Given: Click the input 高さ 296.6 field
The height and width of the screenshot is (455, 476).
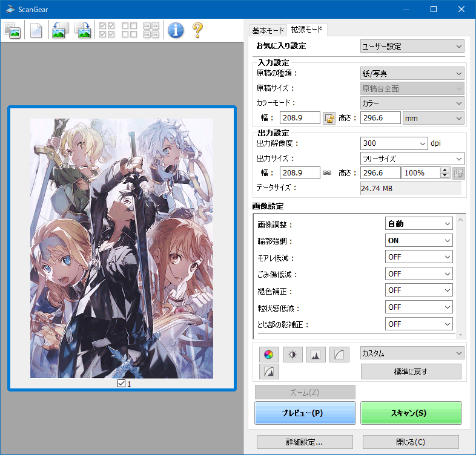Looking at the screenshot, I should (x=380, y=118).
